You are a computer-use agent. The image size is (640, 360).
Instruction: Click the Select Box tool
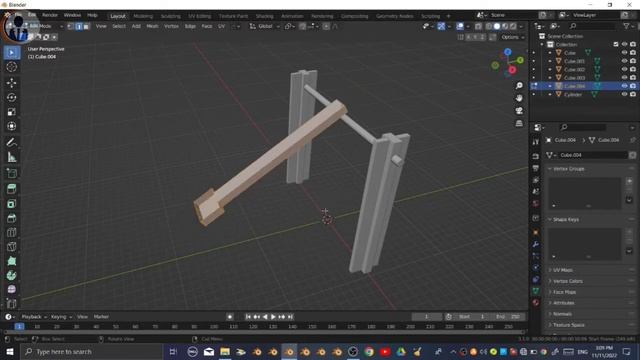pyautogui.click(x=11, y=53)
